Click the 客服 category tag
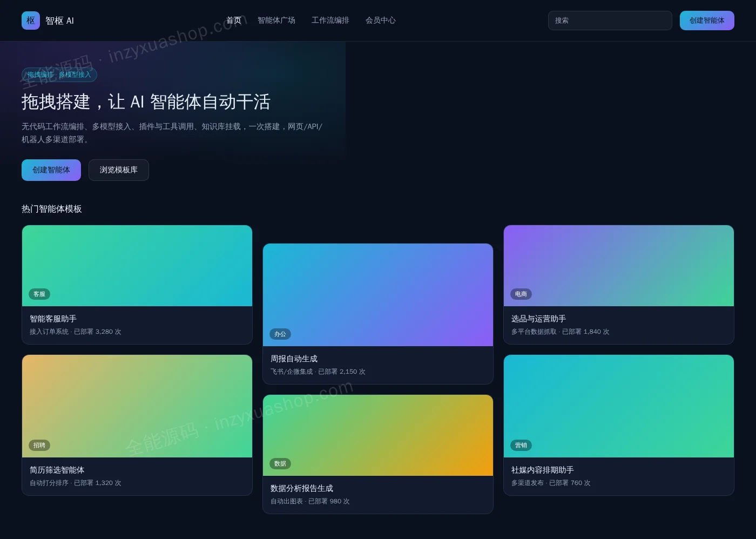This screenshot has height=539, width=756. (39, 294)
